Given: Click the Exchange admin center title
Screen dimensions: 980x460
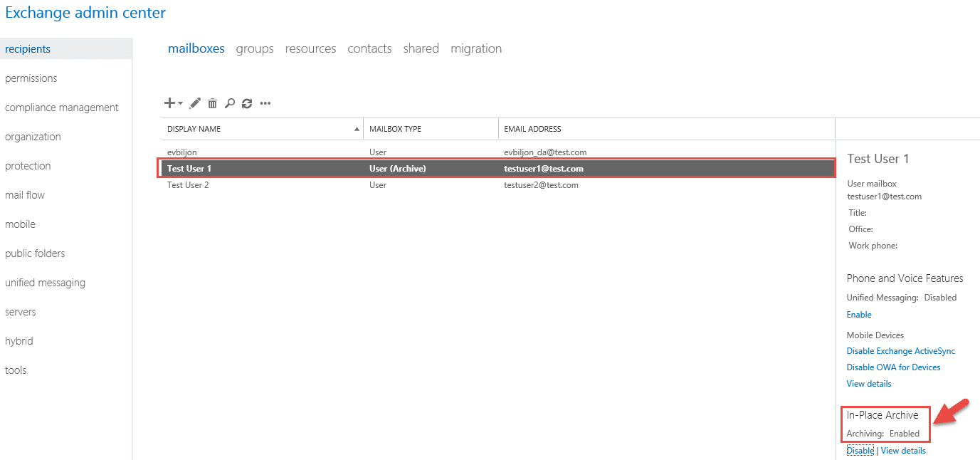Looking at the screenshot, I should [85, 12].
